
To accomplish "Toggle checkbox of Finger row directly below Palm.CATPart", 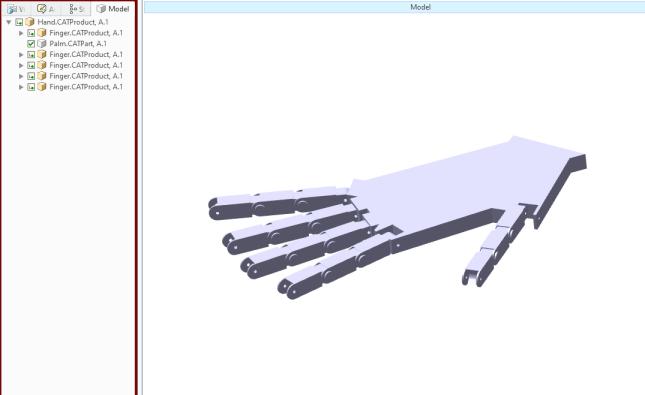I will (31, 54).
